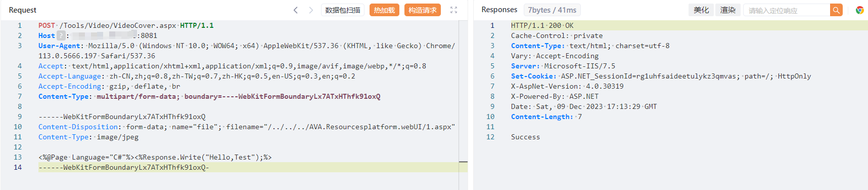Image resolution: width=868 pixels, height=190 pixels.
Task: Click the orange search magnifier icon
Action: pyautogui.click(x=836, y=10)
